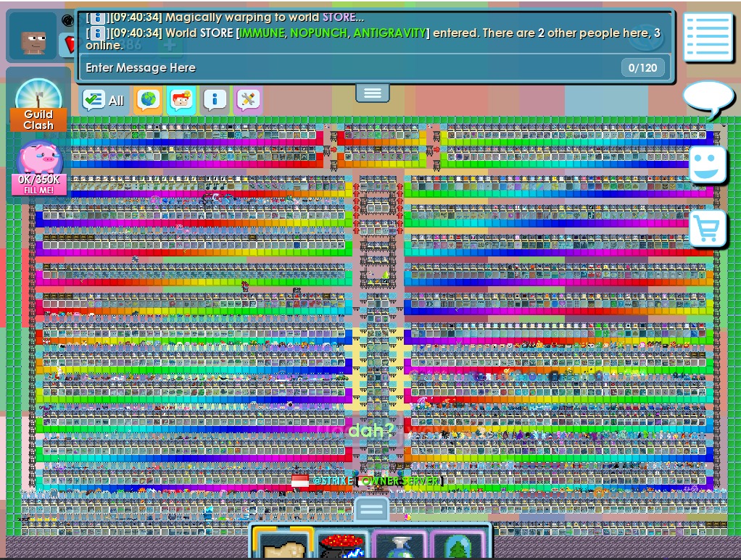Select the red-topped cauldron inventory item
The height and width of the screenshot is (560, 741).
coord(341,544)
